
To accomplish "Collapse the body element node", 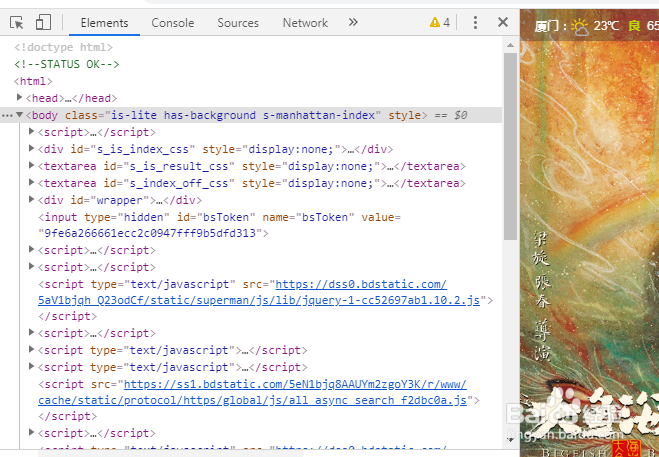I will coord(19,114).
